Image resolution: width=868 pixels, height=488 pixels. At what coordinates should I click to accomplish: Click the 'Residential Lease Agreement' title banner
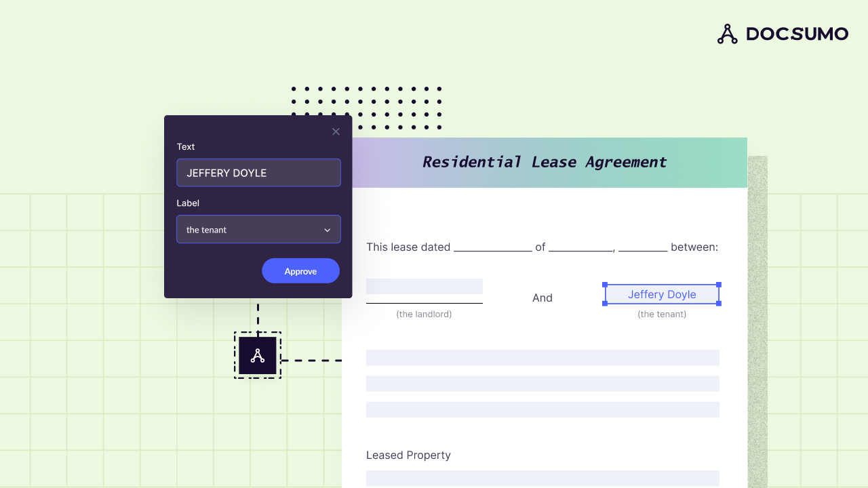point(544,162)
